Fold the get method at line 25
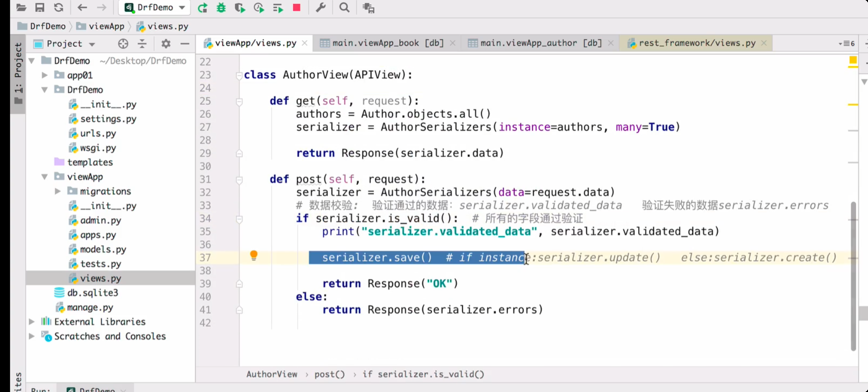Viewport: 868px width, 392px height. (x=239, y=101)
